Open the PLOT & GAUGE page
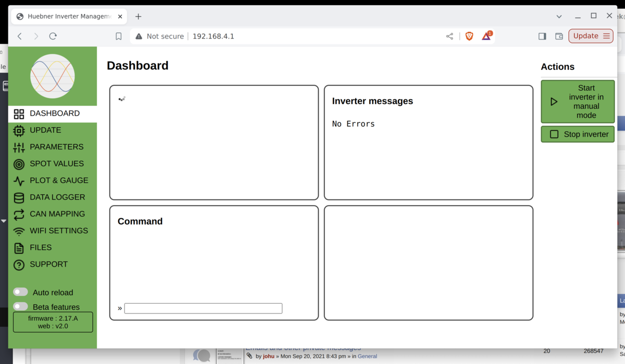 tap(53, 180)
